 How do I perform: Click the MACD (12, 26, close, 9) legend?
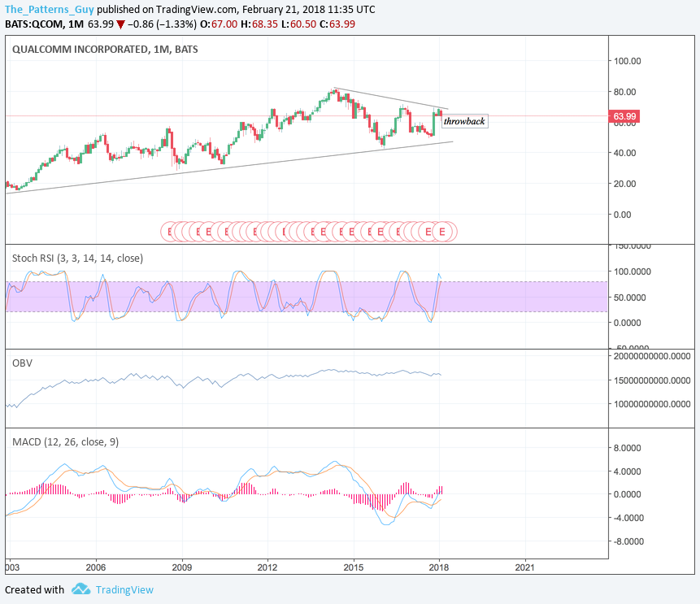tap(66, 442)
